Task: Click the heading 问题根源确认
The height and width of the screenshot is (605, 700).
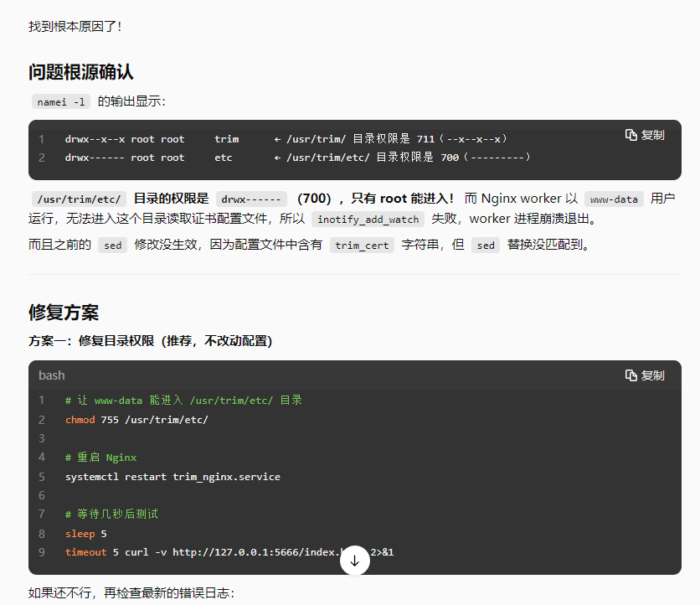Action: [x=81, y=72]
